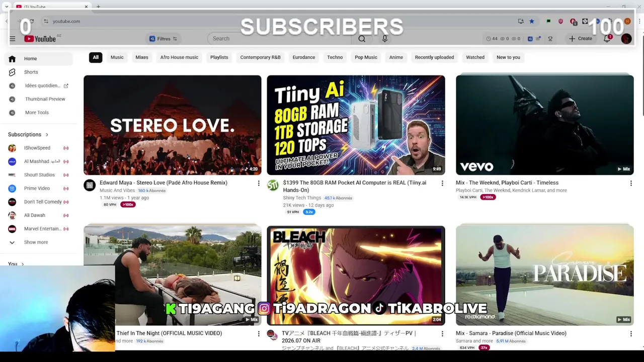Open the options menu for the Tiiny.ai video

tap(442, 184)
